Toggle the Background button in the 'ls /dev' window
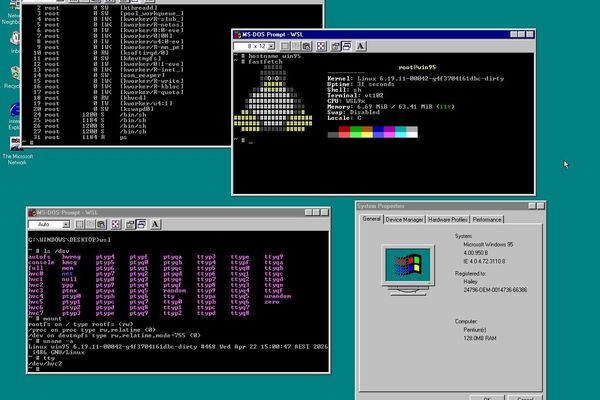600x400 pixels. click(141, 224)
